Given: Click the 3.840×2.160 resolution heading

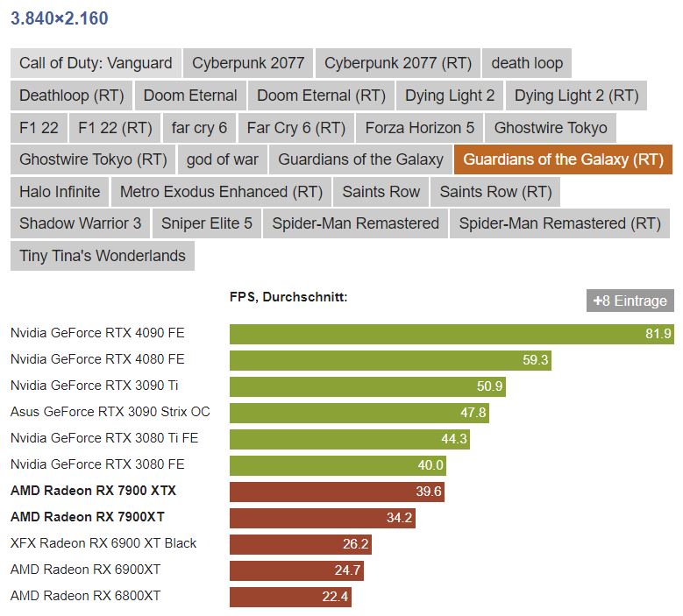Looking at the screenshot, I should click(x=60, y=18).
